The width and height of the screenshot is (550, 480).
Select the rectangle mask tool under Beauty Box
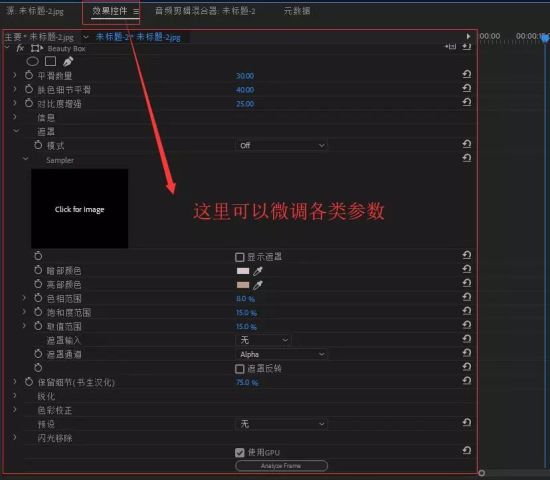(51, 61)
